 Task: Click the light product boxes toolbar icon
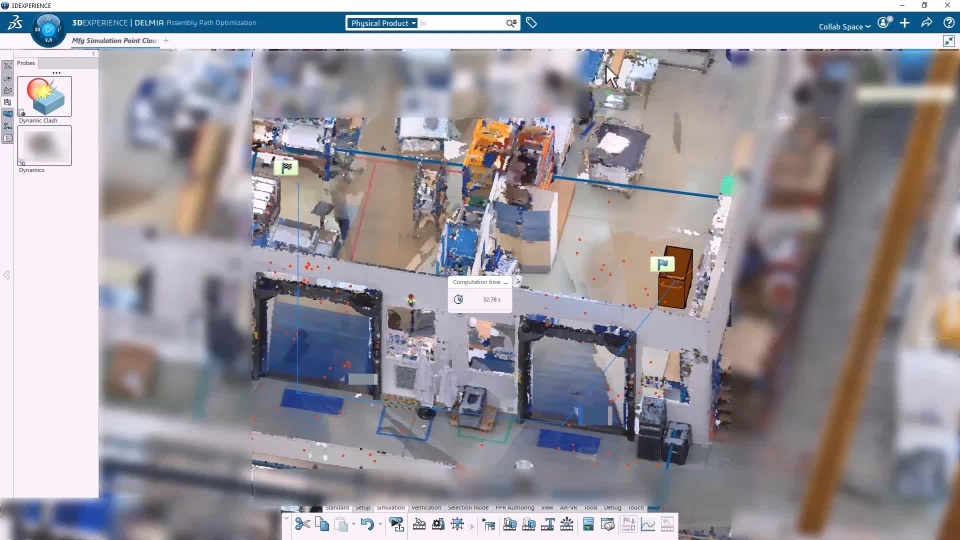point(529,524)
